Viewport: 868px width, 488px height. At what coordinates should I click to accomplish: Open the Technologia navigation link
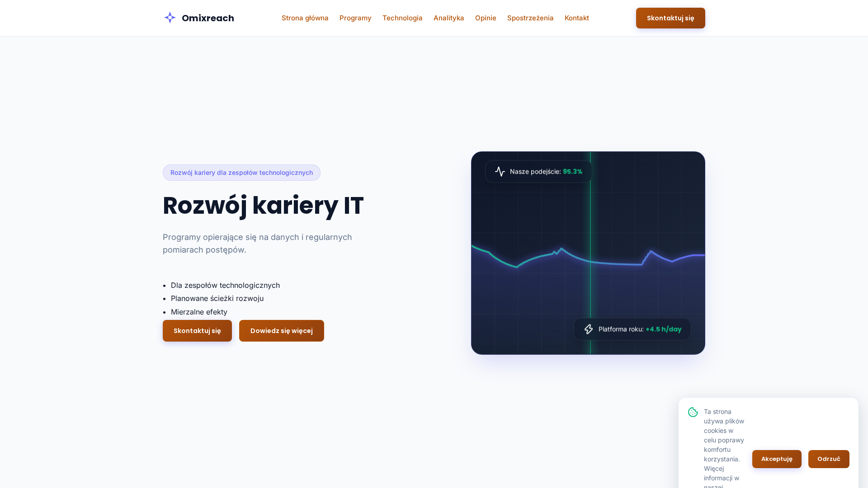[x=402, y=18]
